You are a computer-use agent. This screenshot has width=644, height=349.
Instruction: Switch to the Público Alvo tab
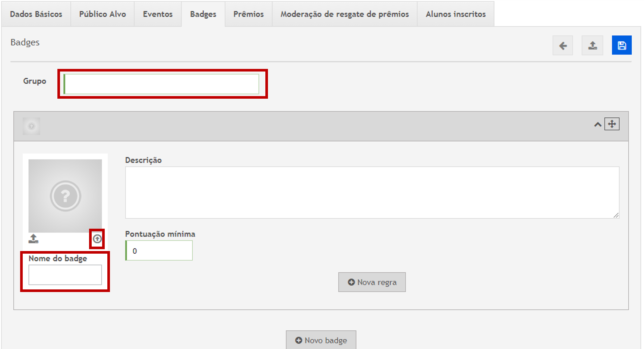102,14
